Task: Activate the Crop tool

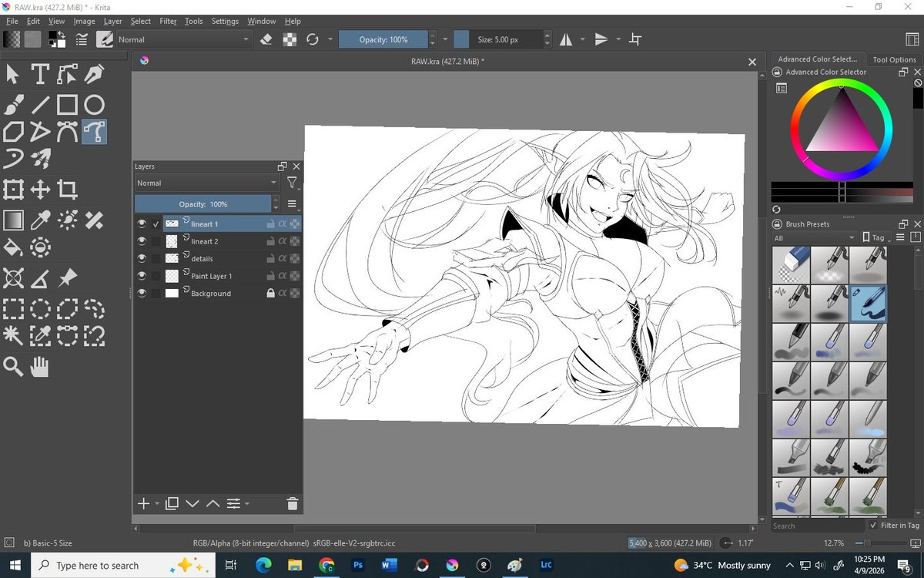Action: click(x=67, y=189)
